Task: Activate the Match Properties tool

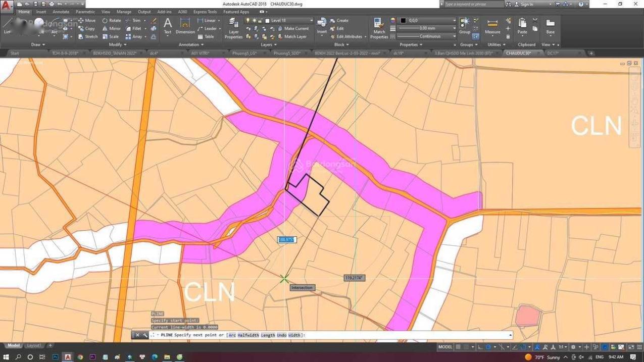Action: (379, 28)
